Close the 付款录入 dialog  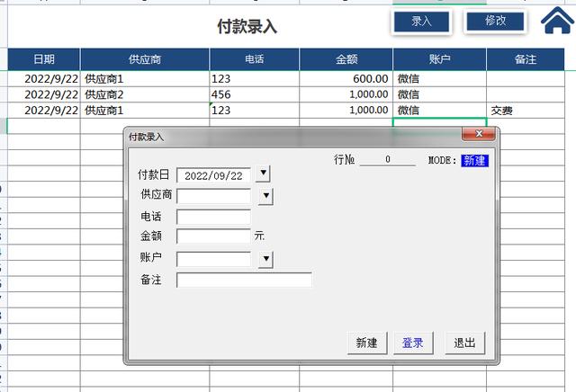tap(479, 134)
